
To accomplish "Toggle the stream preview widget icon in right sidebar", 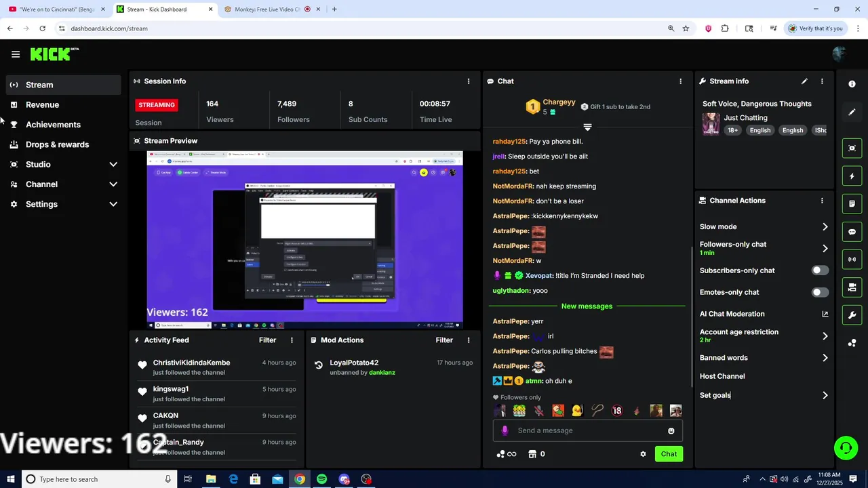I will coord(852,148).
